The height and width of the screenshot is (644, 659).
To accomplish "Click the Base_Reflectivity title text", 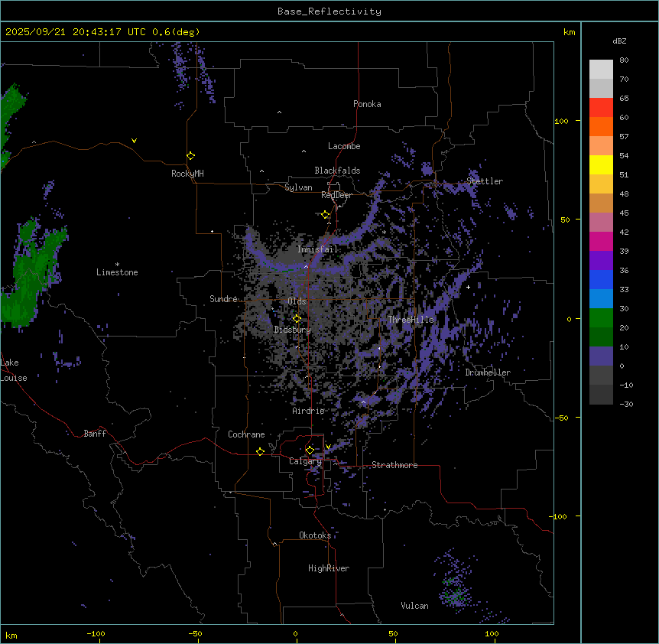I will (329, 11).
